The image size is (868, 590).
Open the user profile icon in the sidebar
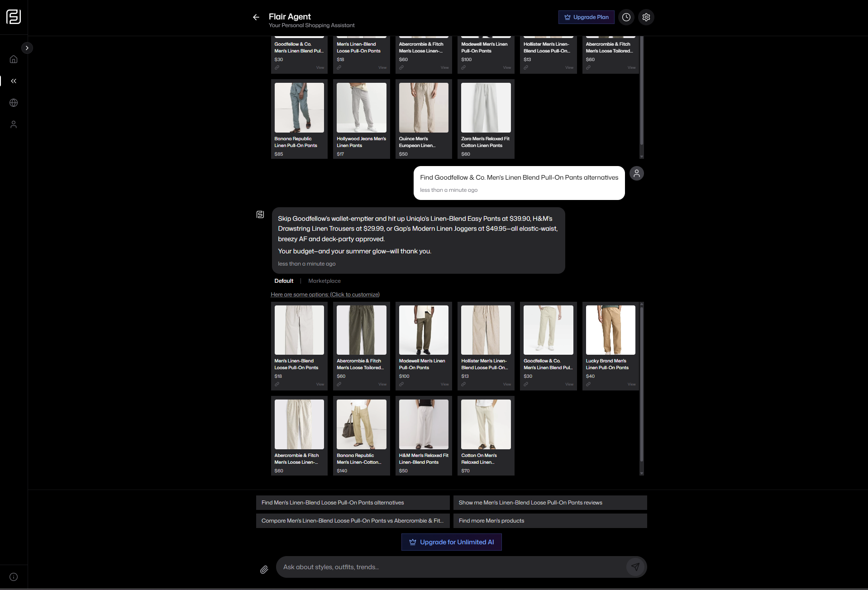coord(14,124)
